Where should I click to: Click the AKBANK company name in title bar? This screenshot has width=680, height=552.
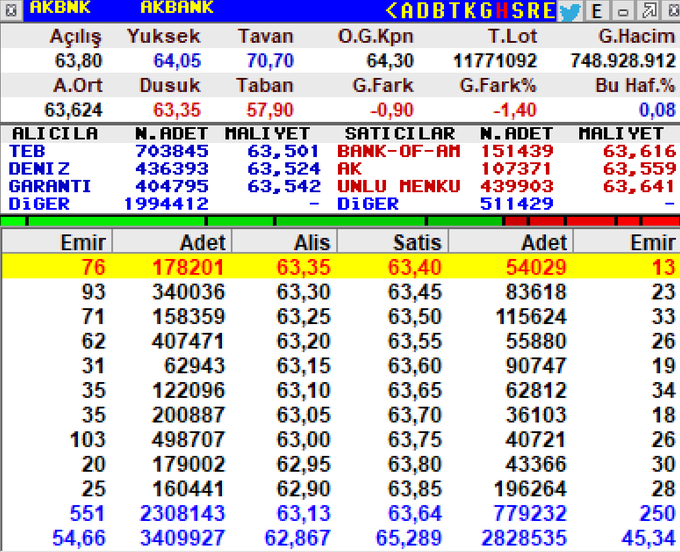point(177,7)
